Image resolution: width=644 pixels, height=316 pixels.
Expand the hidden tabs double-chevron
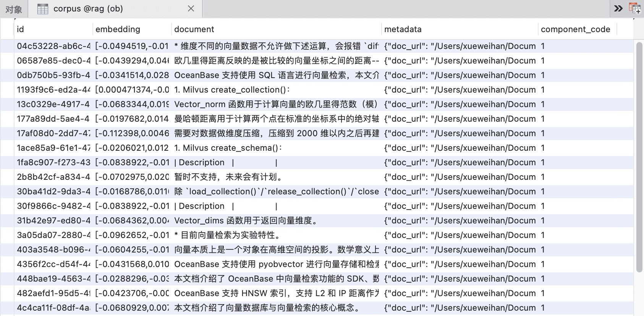click(x=618, y=8)
